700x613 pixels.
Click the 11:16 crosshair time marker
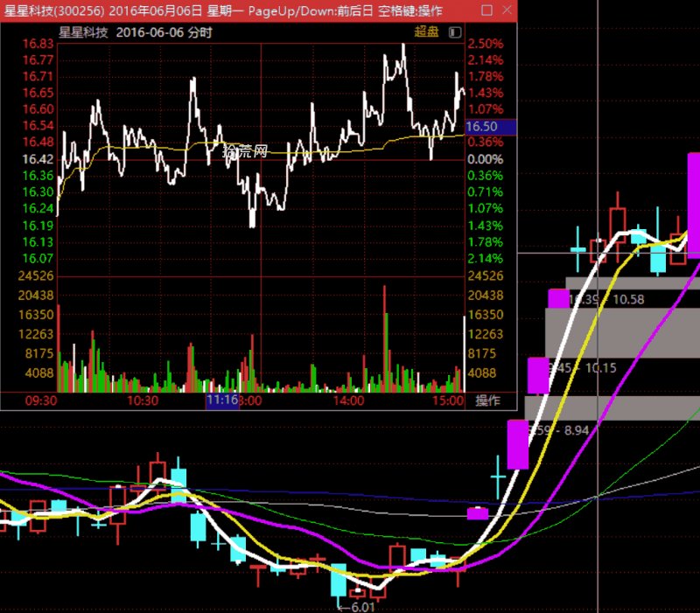point(222,400)
